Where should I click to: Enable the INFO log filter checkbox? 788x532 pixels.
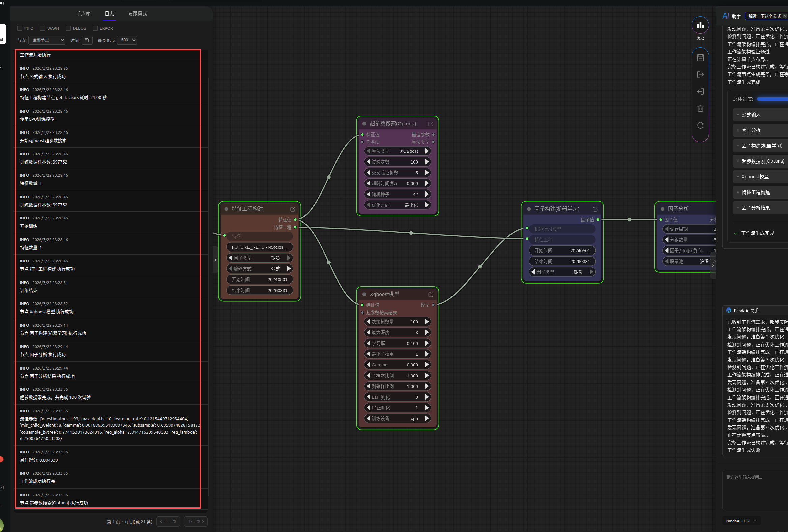click(x=20, y=28)
